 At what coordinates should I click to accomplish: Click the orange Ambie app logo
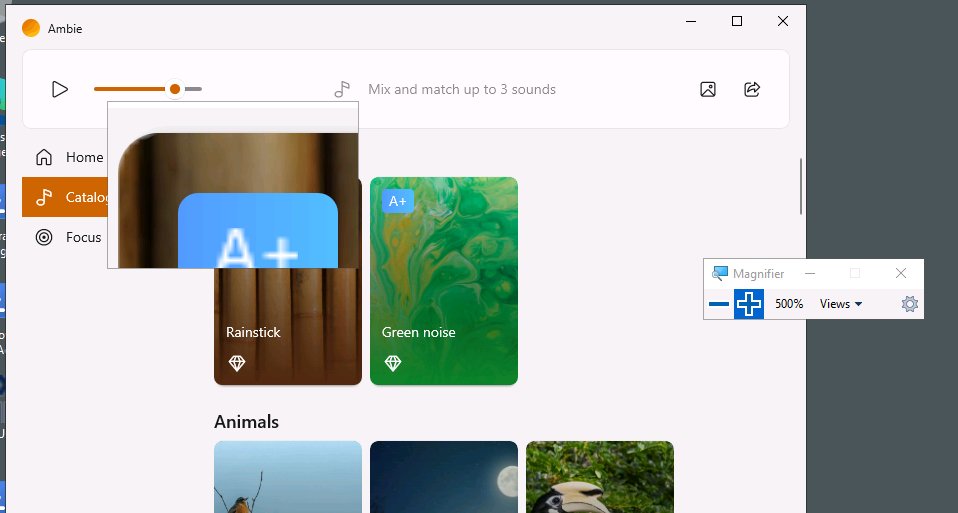[x=31, y=28]
